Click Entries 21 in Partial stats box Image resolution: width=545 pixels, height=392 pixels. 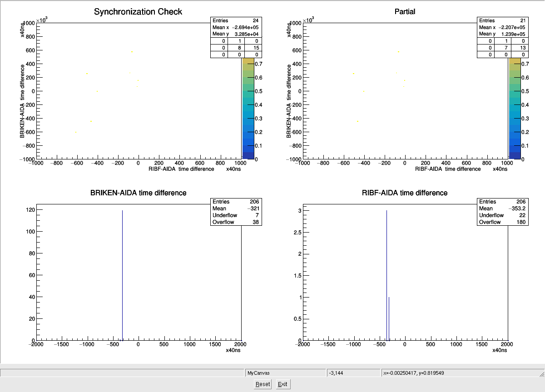tap(503, 20)
